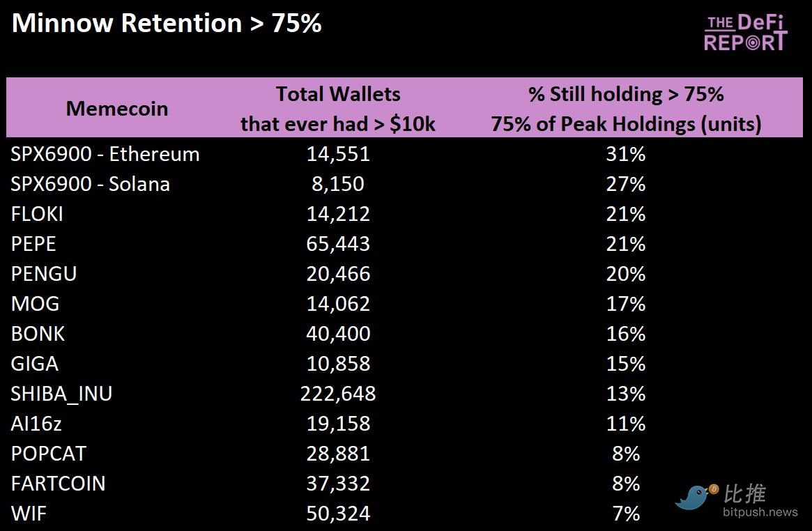Select the PENGU row label
This screenshot has width=812, height=531.
tap(44, 274)
